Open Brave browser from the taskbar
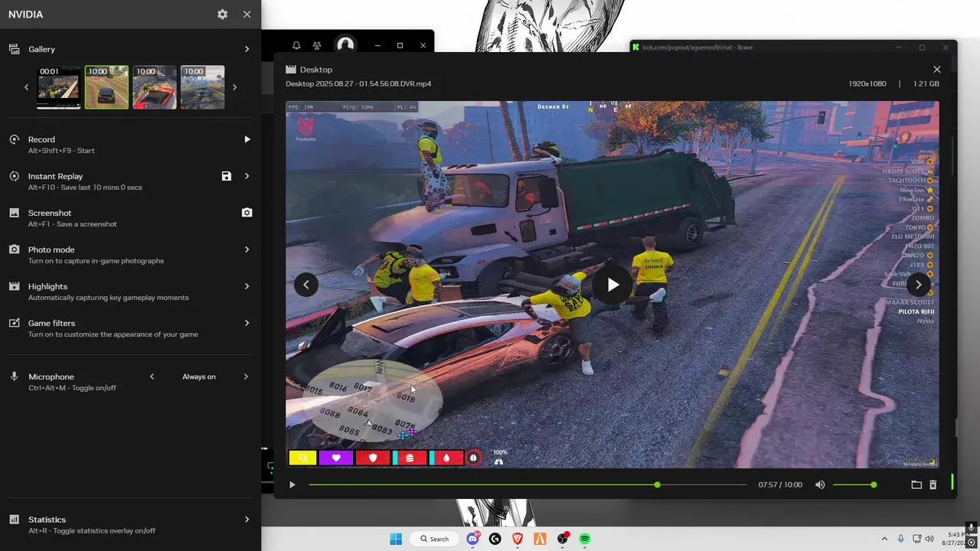Image resolution: width=980 pixels, height=551 pixels. pyautogui.click(x=518, y=539)
